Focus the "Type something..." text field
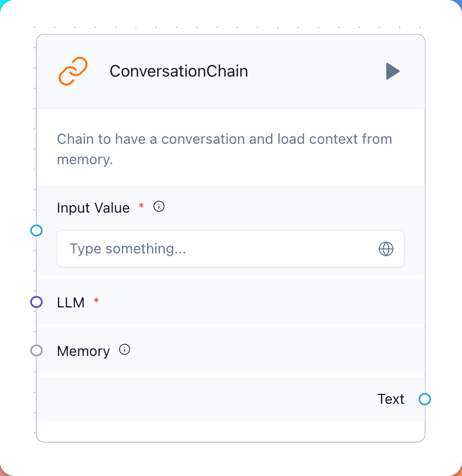 (230, 248)
